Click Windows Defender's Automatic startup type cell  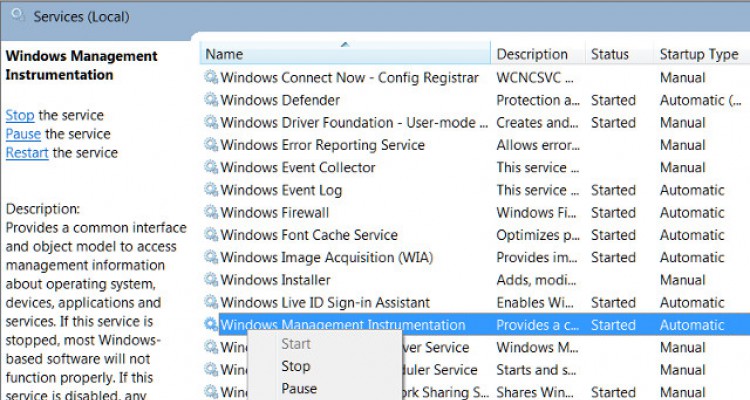tap(701, 100)
